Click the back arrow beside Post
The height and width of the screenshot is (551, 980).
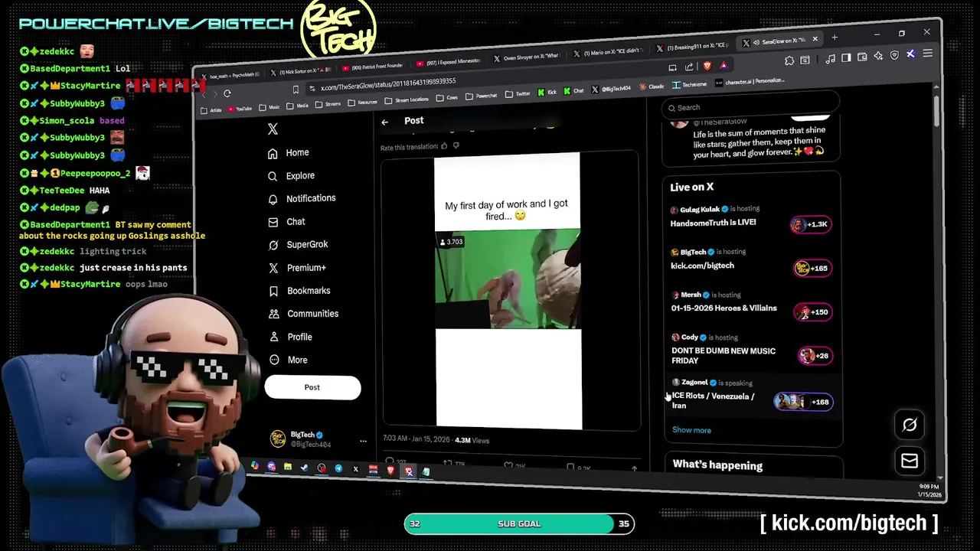point(385,122)
